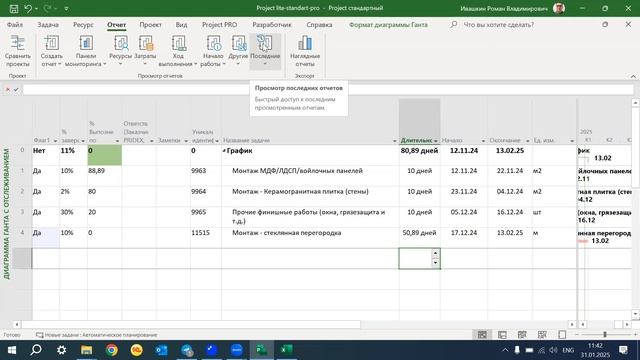Open Google Chrome from the taskbar
Viewport: 640px width, 360px height.
[x=111, y=350]
